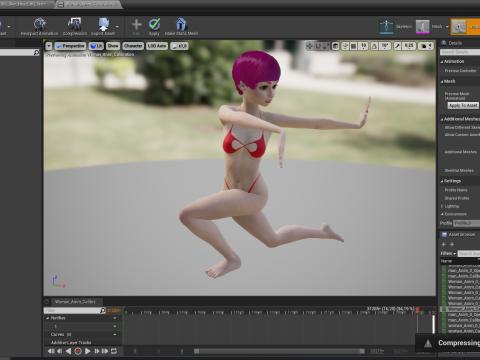Click the Make Static Mesh icon
Screen dimensions: 480x360
[x=181, y=24]
